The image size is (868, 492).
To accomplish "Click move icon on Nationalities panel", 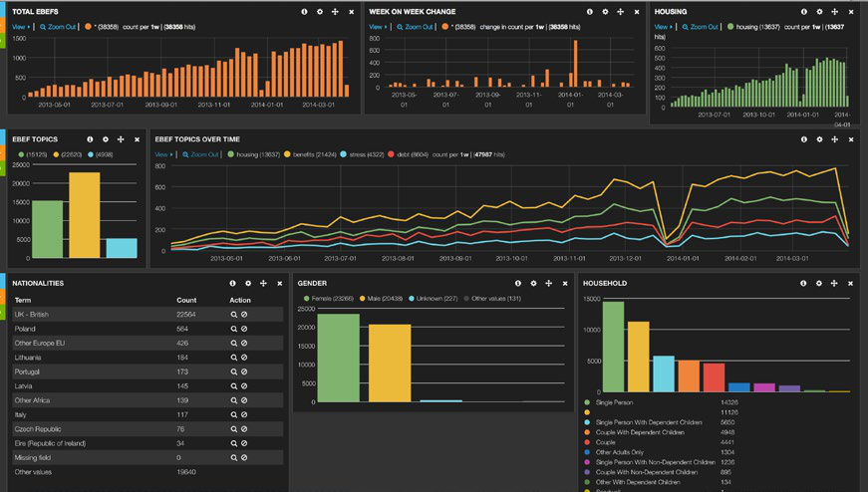I will pyautogui.click(x=263, y=284).
